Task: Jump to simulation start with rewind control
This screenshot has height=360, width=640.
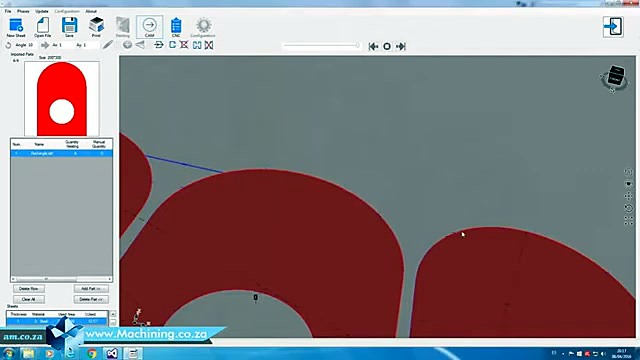Action: [373, 47]
